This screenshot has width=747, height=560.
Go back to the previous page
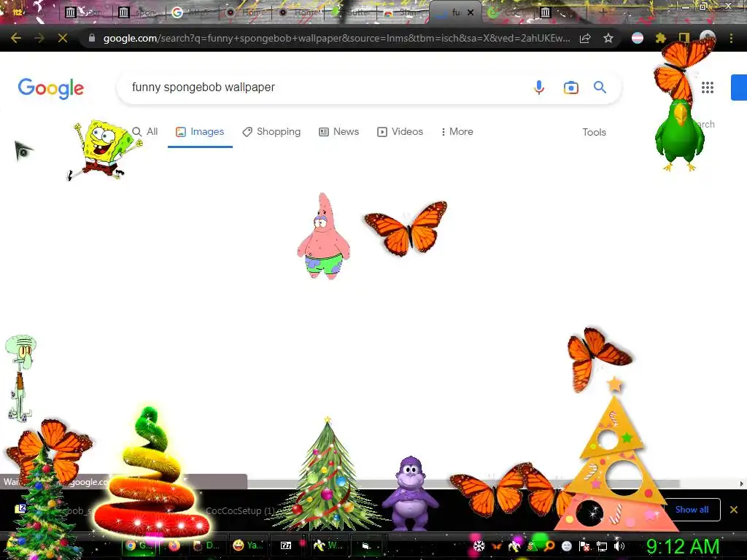click(x=16, y=38)
